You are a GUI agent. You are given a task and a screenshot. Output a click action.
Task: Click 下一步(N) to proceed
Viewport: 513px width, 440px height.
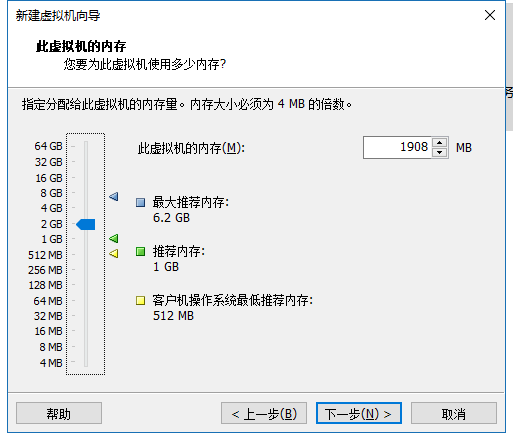359,413
